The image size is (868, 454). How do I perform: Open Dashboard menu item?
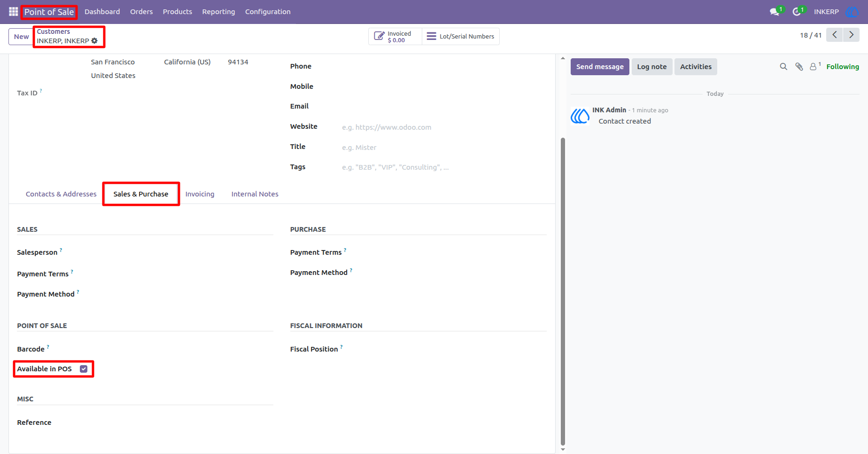(102, 12)
